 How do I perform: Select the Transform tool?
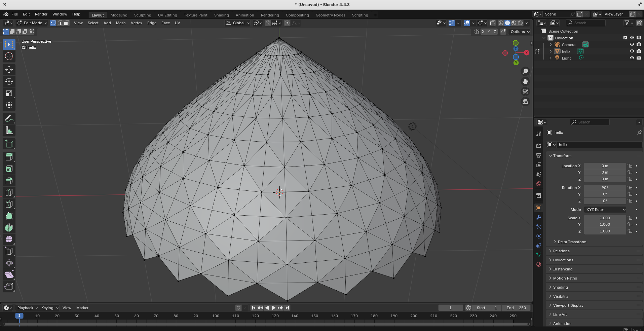tap(9, 105)
